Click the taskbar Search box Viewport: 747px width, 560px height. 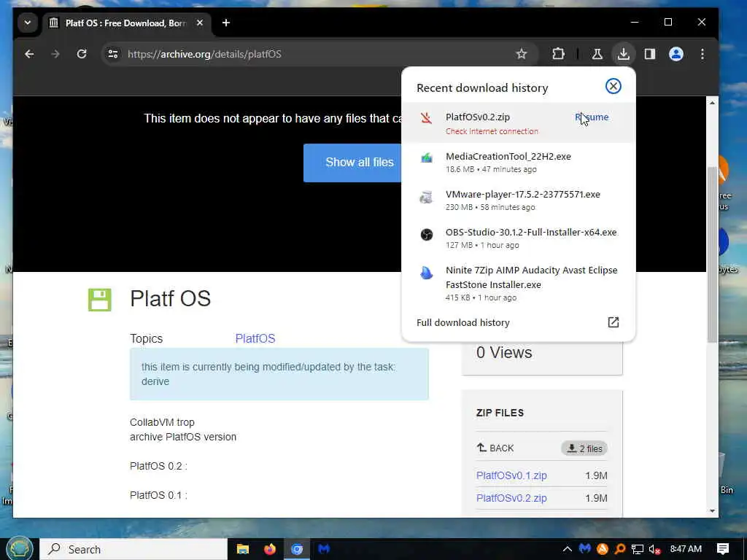tap(133, 549)
